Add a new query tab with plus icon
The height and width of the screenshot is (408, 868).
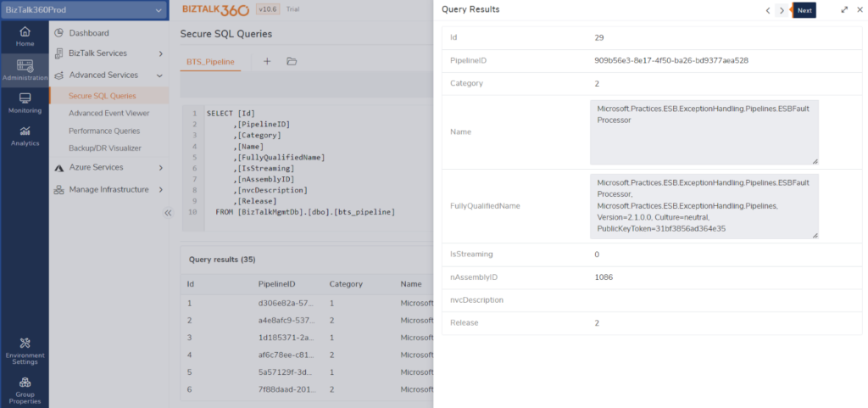tap(267, 61)
